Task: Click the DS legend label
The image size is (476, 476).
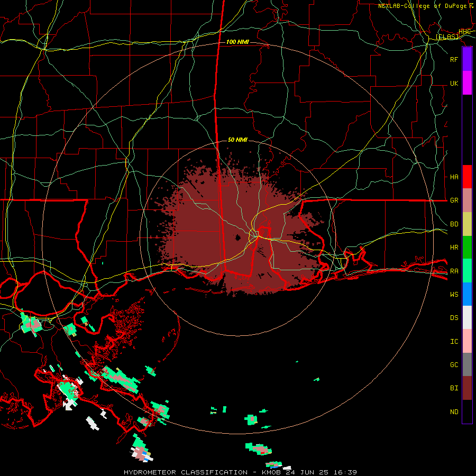Action: (x=454, y=318)
